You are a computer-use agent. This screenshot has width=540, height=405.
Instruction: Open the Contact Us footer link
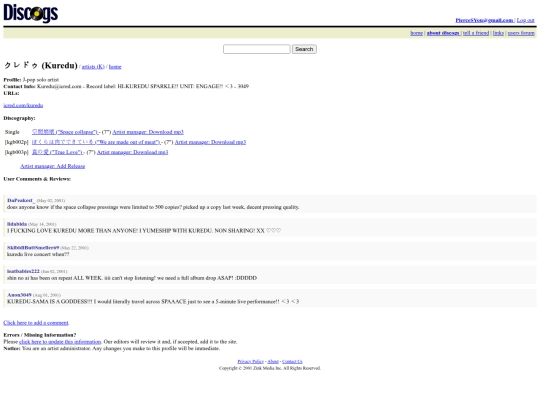point(292,361)
